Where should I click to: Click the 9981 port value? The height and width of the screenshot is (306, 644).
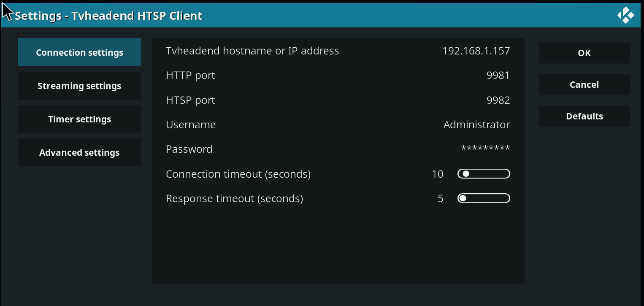tap(498, 76)
